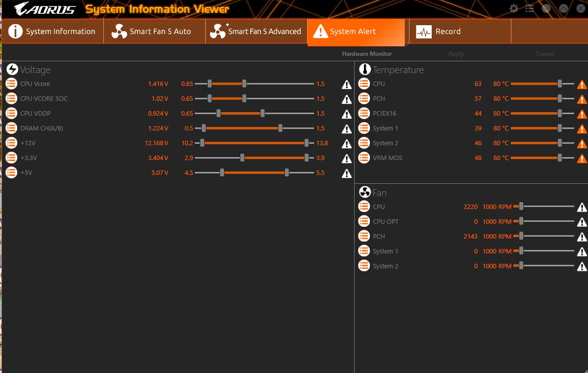Click the VRM MOS temperature list icon
This screenshot has height=373, width=588.
click(364, 158)
